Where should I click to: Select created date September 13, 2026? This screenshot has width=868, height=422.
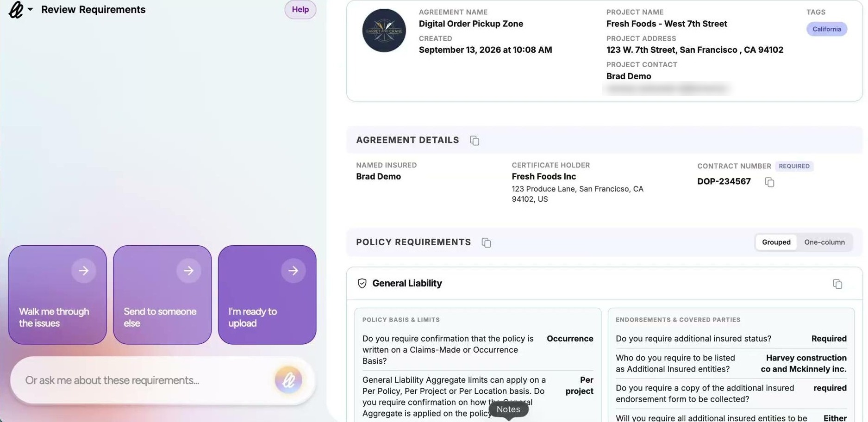[485, 50]
